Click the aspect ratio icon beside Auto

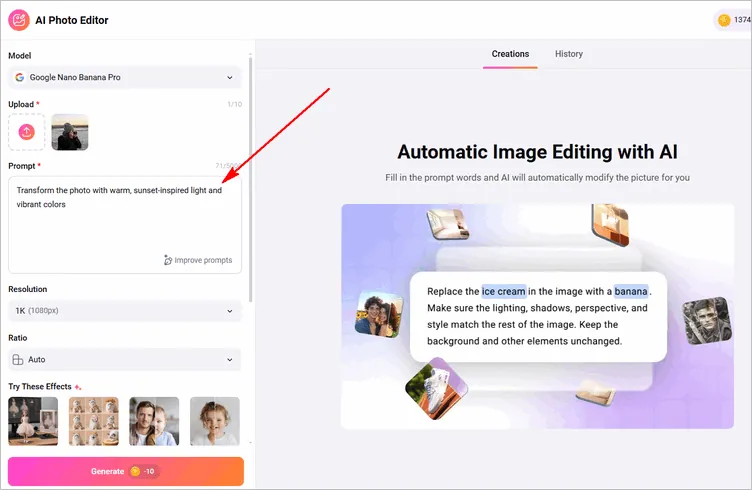click(x=19, y=359)
